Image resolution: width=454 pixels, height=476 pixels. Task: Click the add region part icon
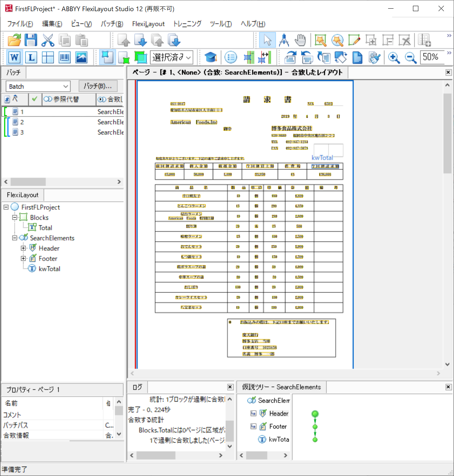point(371,40)
